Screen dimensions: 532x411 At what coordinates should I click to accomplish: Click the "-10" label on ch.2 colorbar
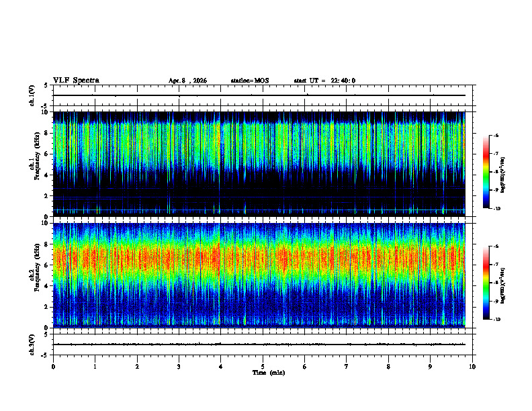click(x=497, y=320)
